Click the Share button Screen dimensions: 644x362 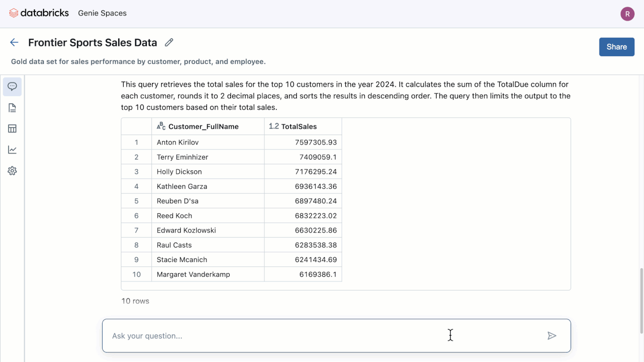(617, 47)
